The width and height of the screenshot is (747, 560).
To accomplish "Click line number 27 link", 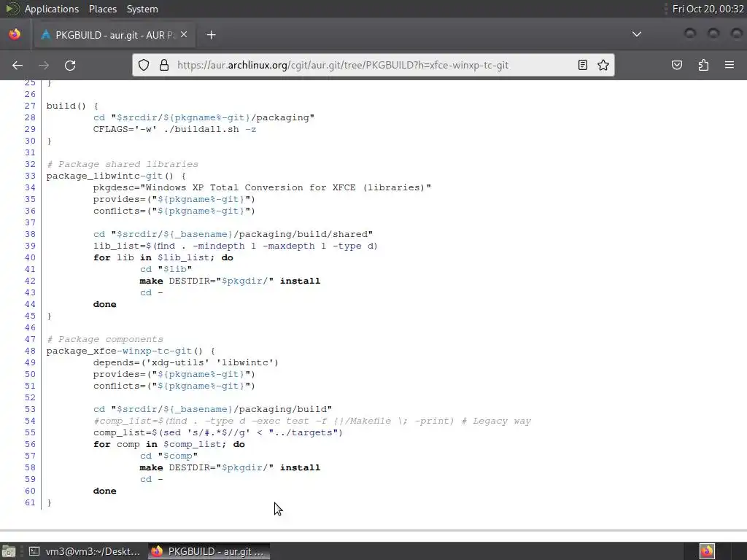I will [x=30, y=106].
